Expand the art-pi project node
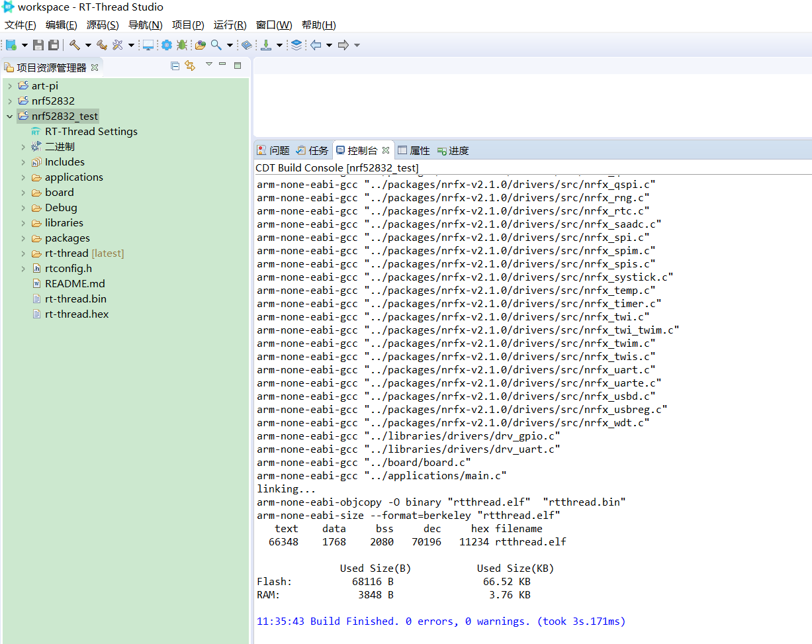Viewport: 812px width, 644px height. (9, 86)
